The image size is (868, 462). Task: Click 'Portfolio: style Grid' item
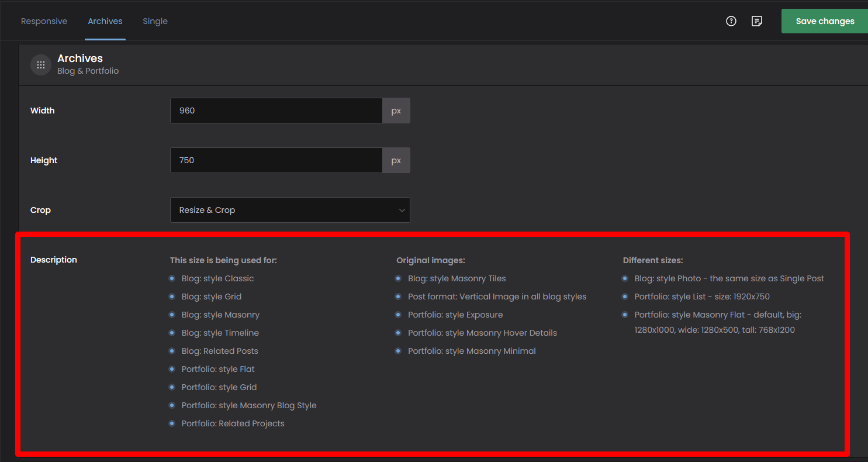coord(219,387)
